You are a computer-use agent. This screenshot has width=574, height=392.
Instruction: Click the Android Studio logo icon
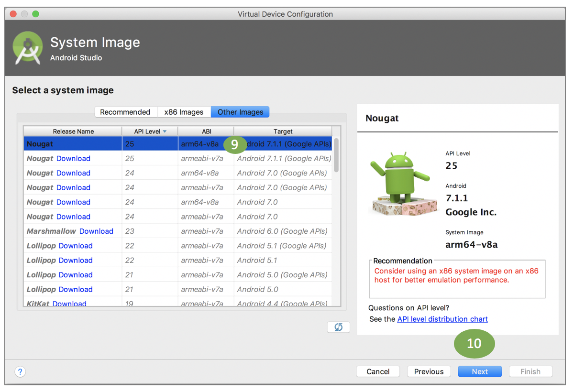[x=28, y=48]
